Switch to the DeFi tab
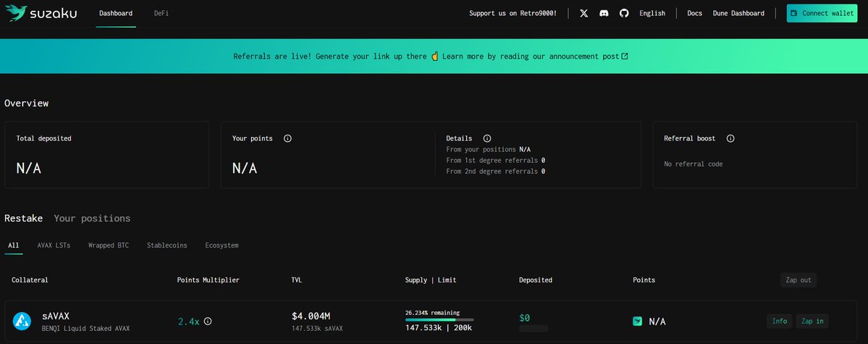The width and height of the screenshot is (868, 344). pyautogui.click(x=161, y=13)
